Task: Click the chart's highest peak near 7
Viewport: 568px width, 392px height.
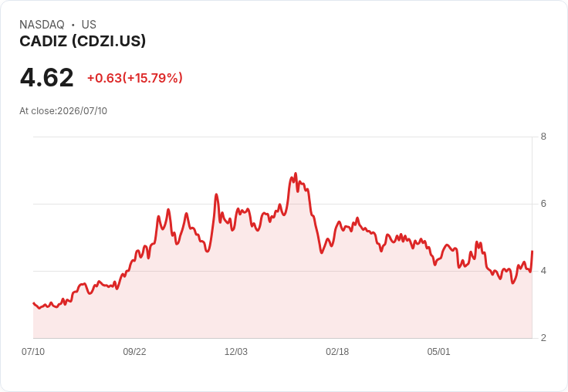Action: (x=296, y=174)
